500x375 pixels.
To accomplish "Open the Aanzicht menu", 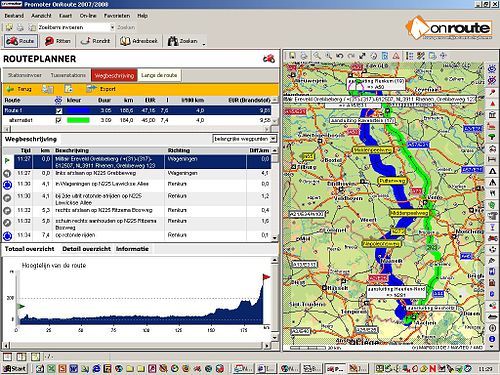I will pyautogui.click(x=41, y=16).
